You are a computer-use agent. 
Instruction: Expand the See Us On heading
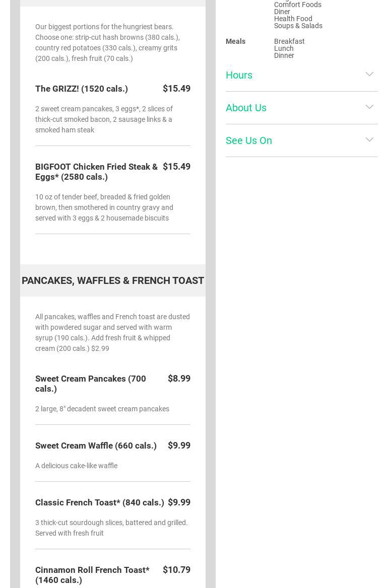249,140
